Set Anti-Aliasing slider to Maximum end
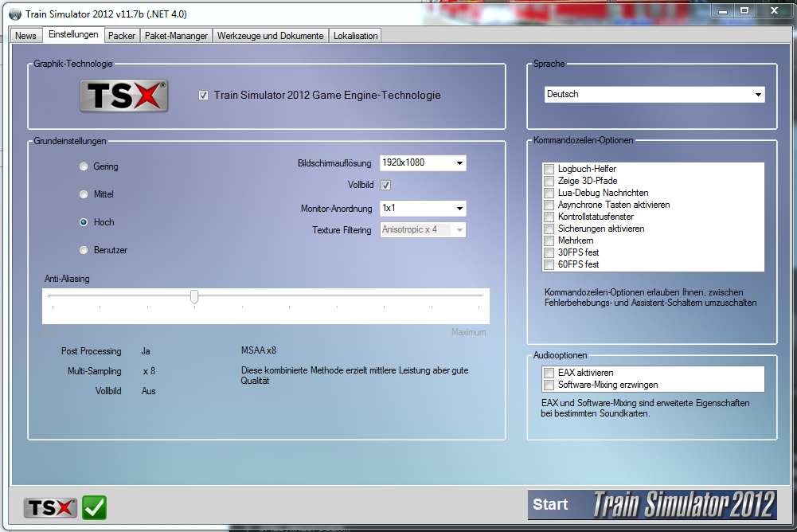 [479, 295]
